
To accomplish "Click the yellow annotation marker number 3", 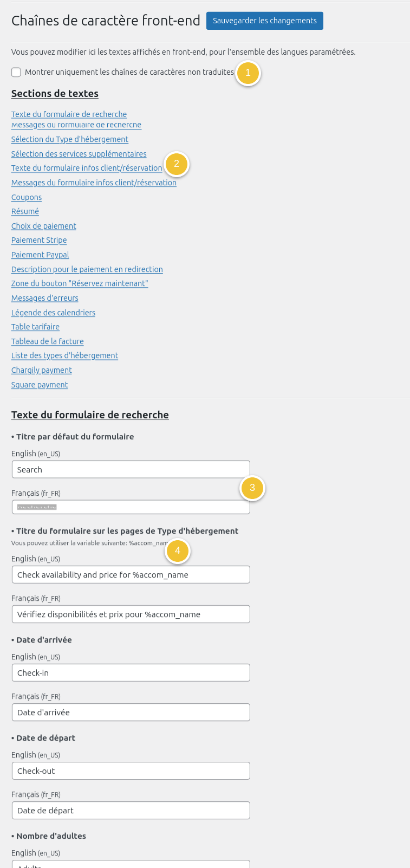I will tap(252, 488).
